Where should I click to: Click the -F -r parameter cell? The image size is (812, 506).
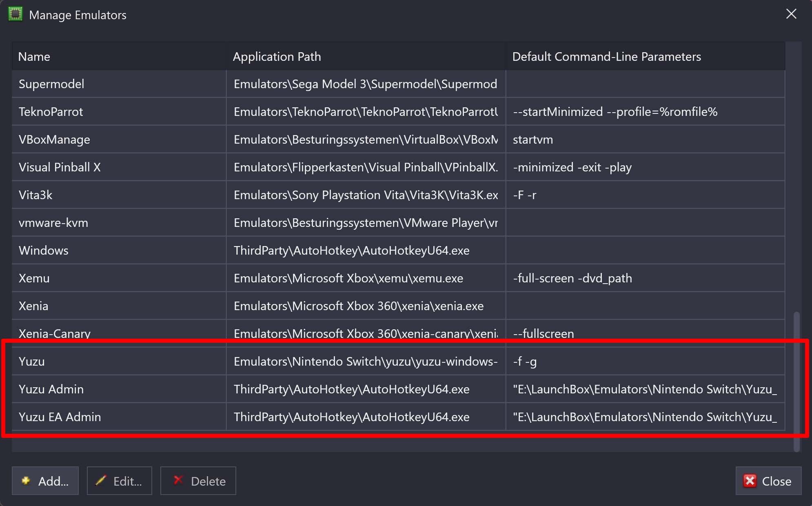[x=646, y=195]
